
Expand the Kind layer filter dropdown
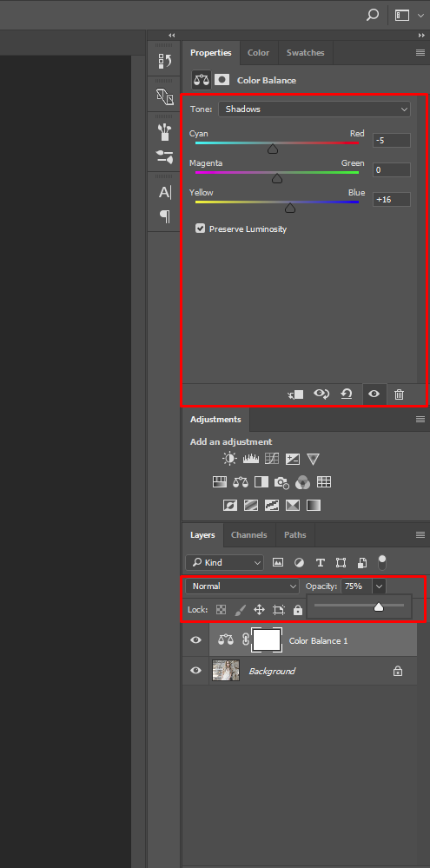point(225,562)
